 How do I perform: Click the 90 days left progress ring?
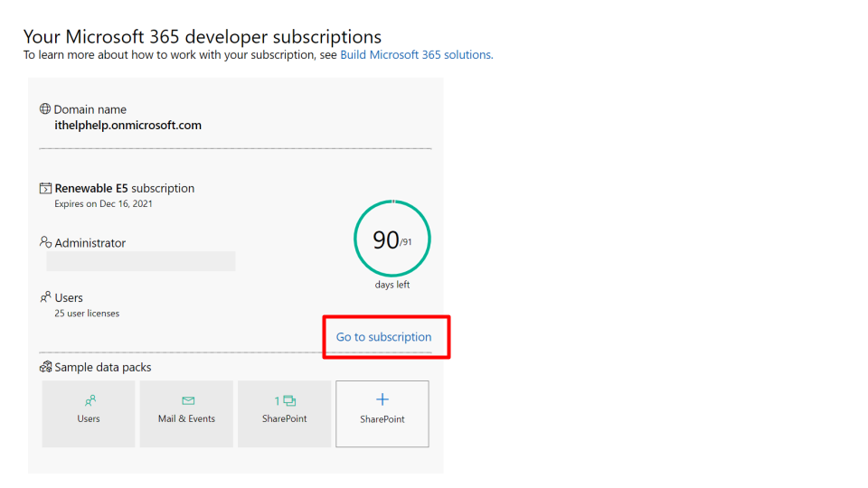coord(392,239)
